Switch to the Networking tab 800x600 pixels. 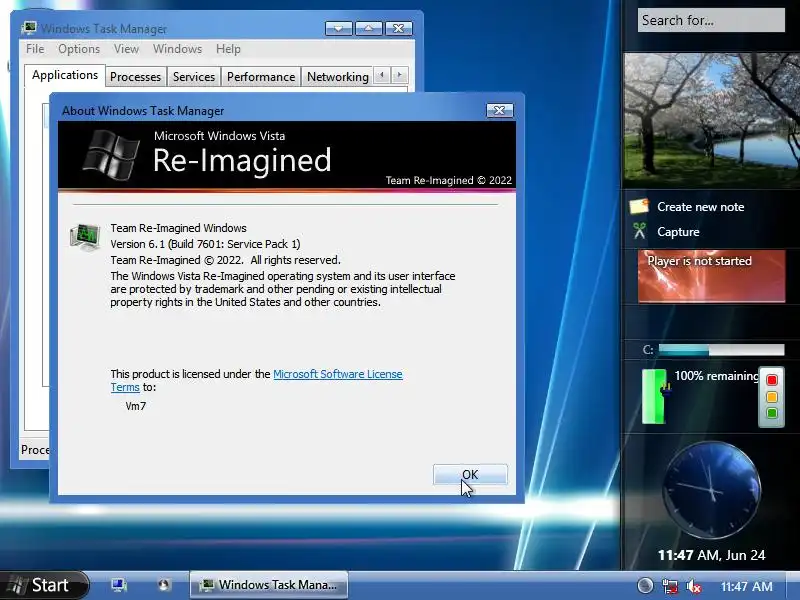337,77
